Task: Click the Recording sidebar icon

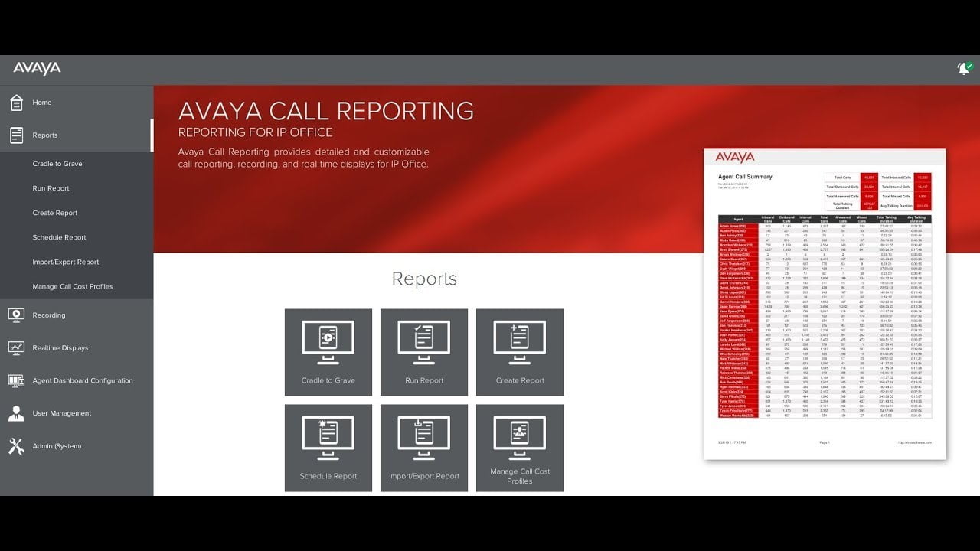Action: 16,315
